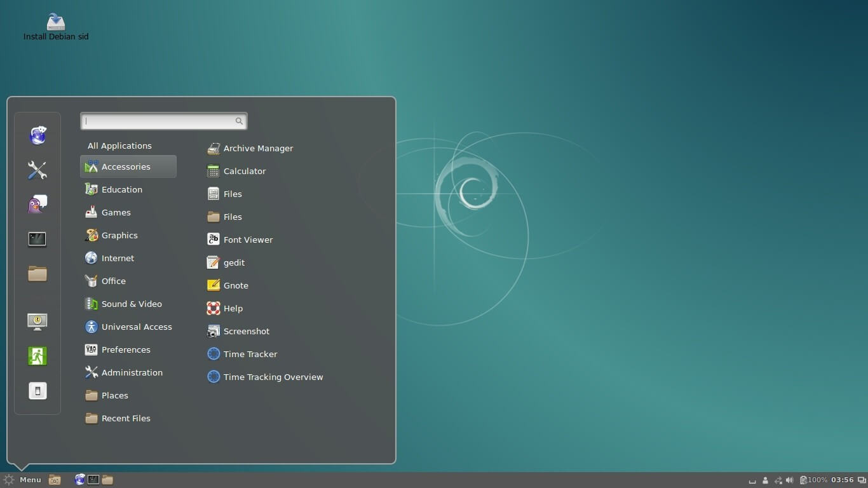The width and height of the screenshot is (868, 488).
Task: Adjust volume via the speaker tray icon
Action: (790, 480)
